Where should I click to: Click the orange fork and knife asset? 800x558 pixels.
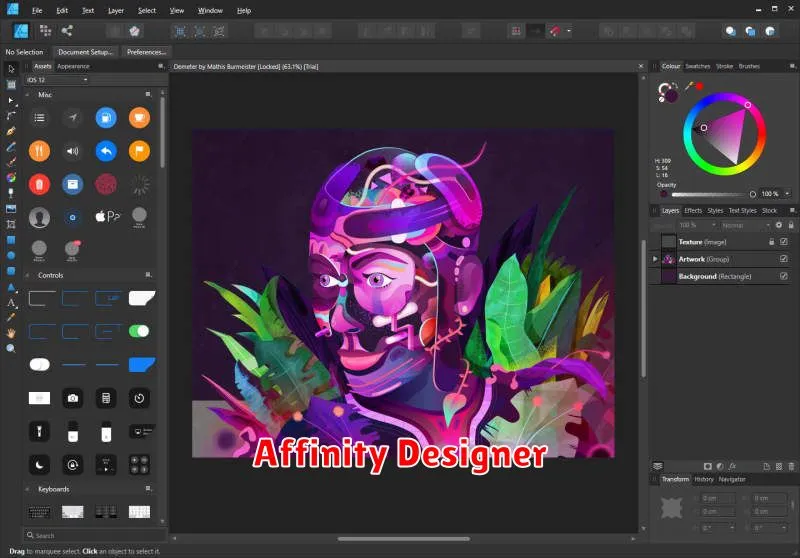click(39, 151)
